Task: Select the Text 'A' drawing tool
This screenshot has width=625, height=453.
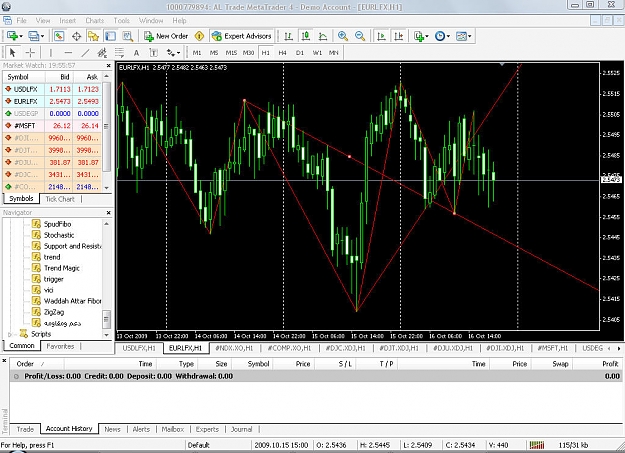Action: pyautogui.click(x=136, y=53)
